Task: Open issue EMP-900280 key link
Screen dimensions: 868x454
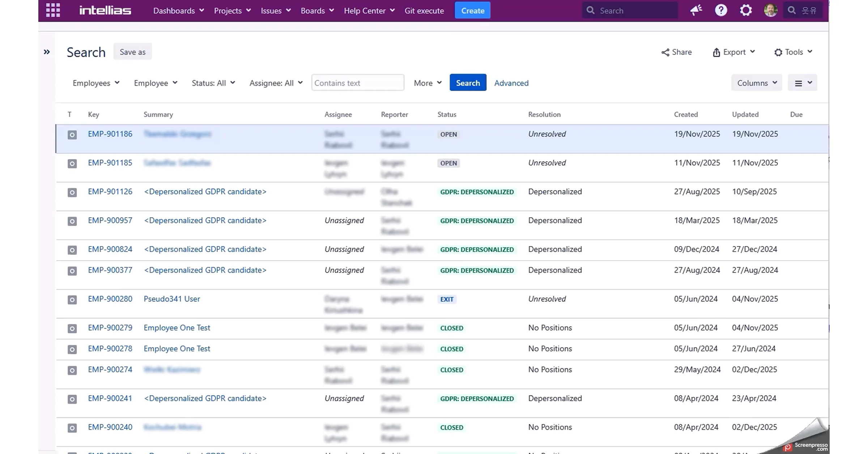Action: pyautogui.click(x=110, y=299)
